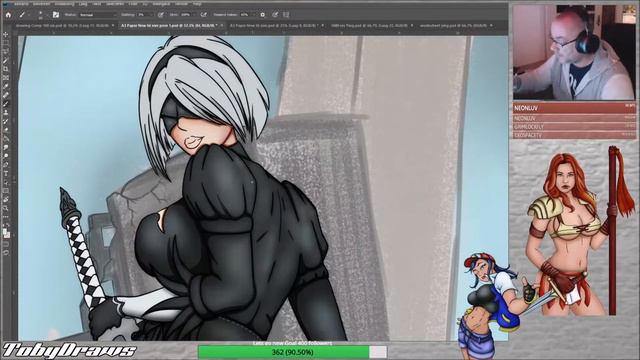Click the Flow value field
This screenshot has height=360, width=640.
(186, 15)
